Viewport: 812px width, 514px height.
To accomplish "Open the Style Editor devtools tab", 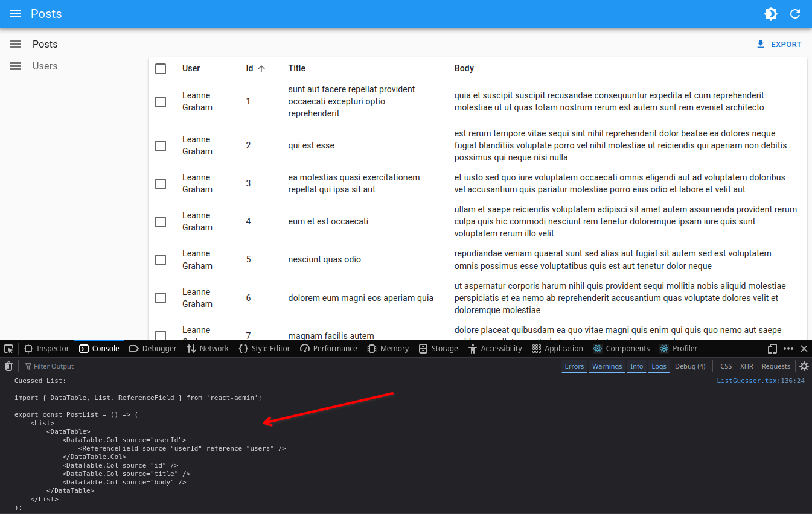I will [264, 349].
